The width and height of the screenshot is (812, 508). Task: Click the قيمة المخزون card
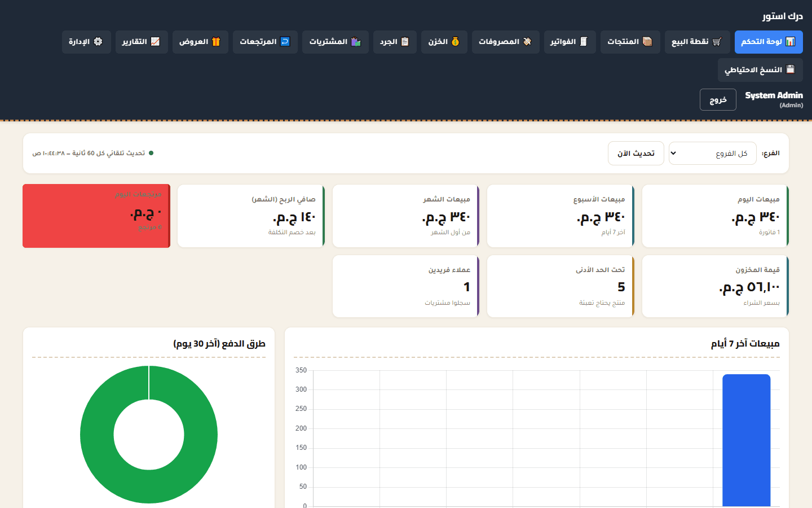click(715, 287)
